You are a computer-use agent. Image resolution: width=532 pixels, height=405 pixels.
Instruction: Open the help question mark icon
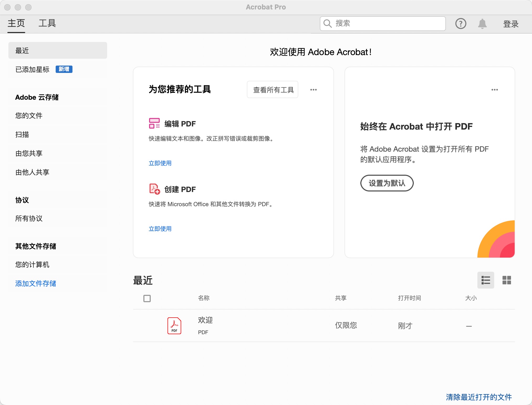461,24
